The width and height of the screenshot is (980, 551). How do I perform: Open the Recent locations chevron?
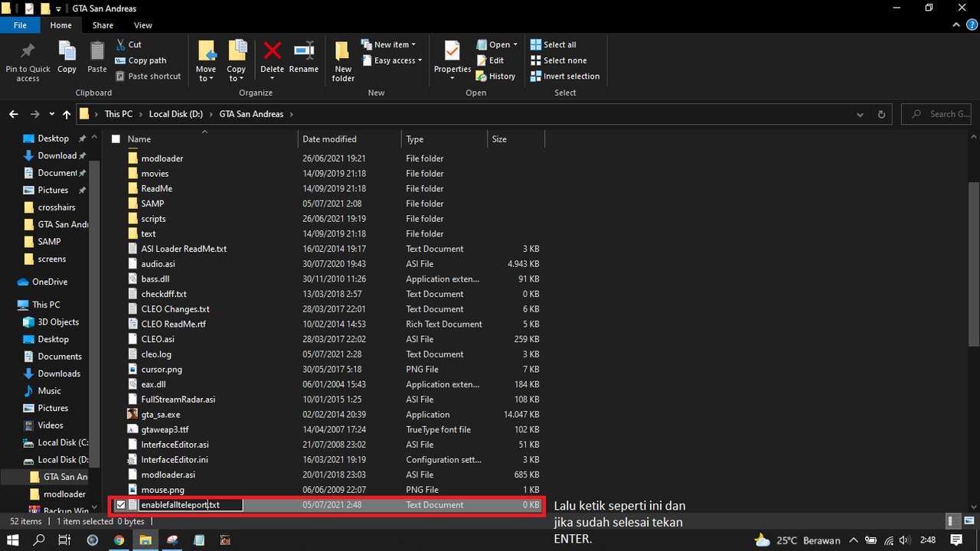point(52,114)
